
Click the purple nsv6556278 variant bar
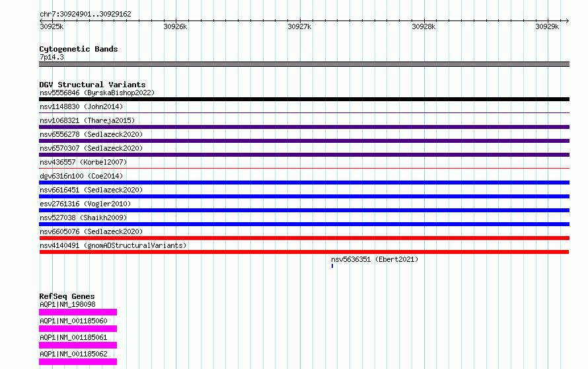[304, 141]
